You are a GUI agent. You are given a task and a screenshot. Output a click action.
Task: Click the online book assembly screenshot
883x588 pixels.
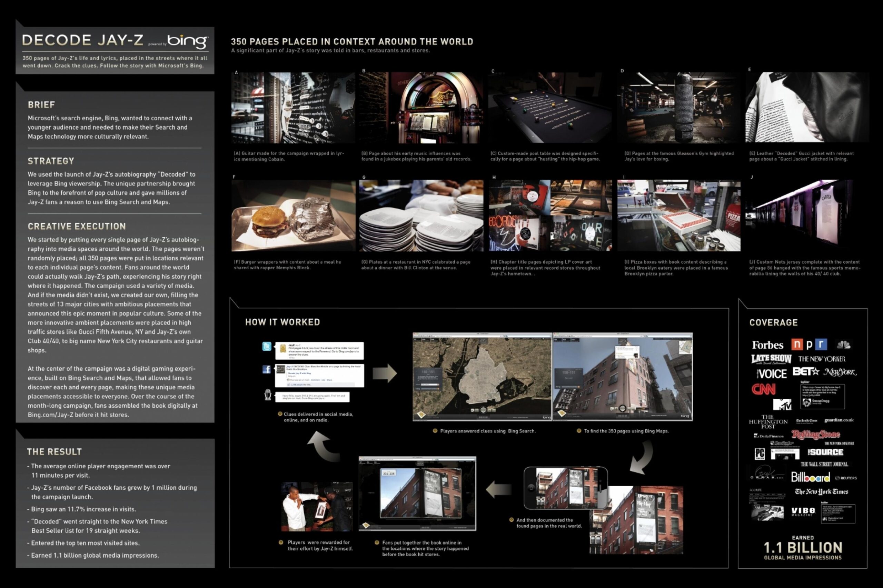pyautogui.click(x=417, y=494)
